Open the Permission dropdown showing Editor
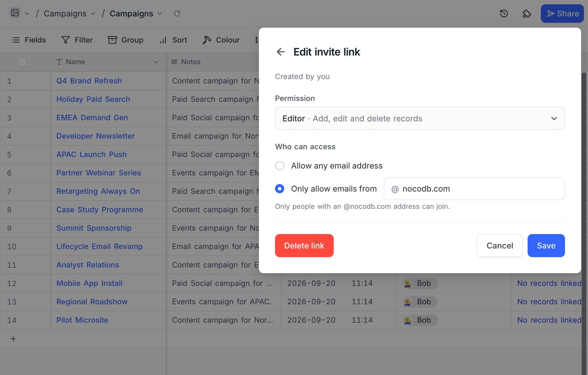Image resolution: width=588 pixels, height=375 pixels. pyautogui.click(x=420, y=118)
